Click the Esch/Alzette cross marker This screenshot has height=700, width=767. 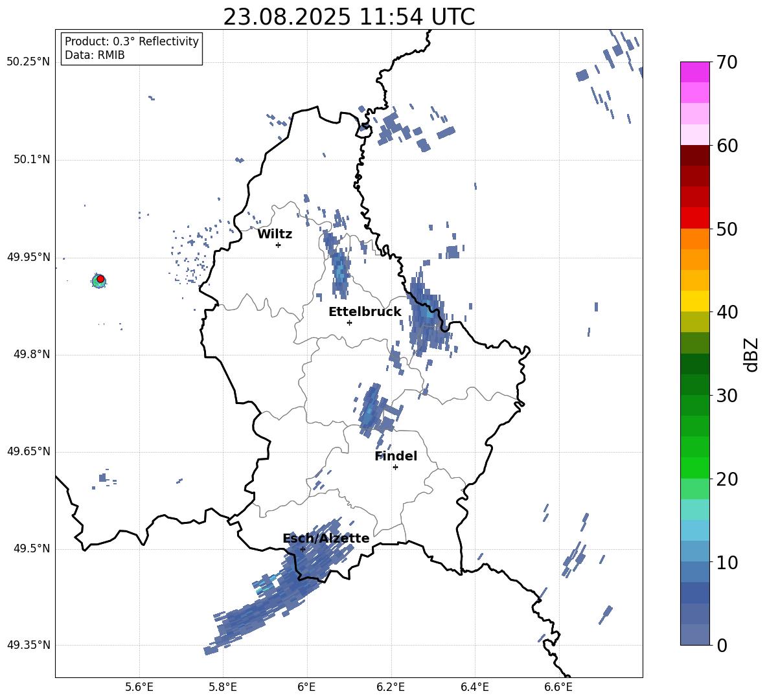(x=303, y=549)
